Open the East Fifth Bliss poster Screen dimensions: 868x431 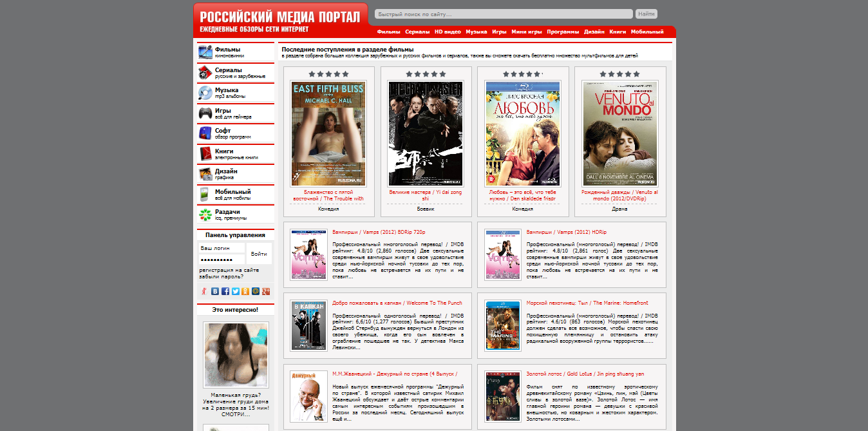tap(328, 133)
